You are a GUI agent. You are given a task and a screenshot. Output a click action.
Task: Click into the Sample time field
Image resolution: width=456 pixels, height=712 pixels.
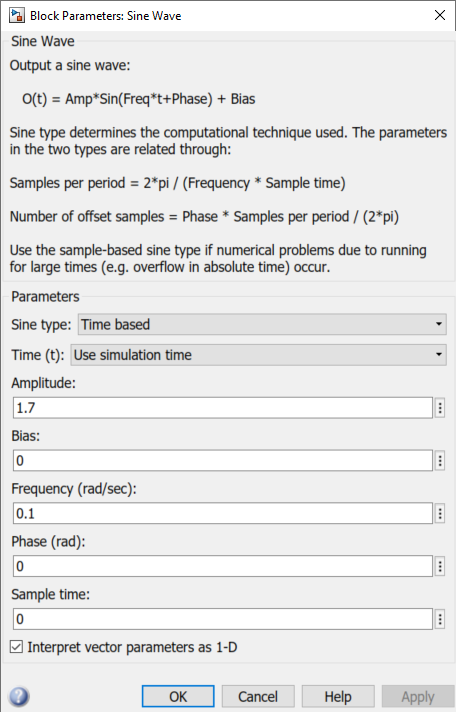coord(223,619)
